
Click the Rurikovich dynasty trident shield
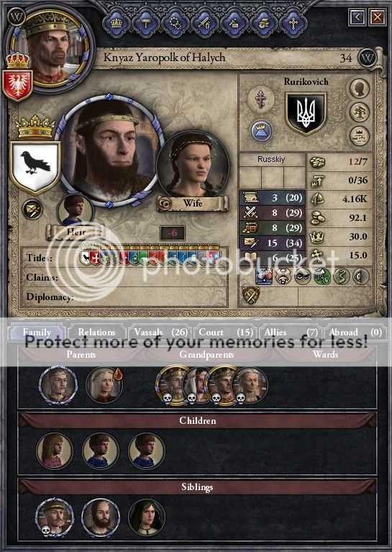pos(306,114)
